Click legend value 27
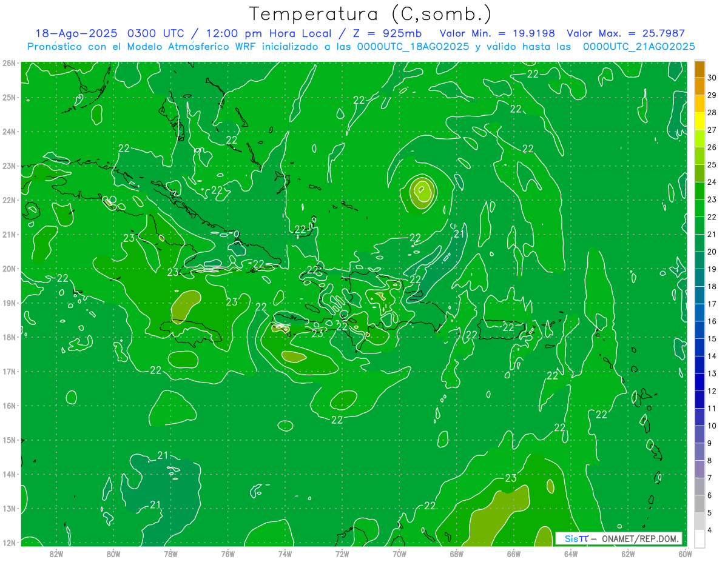Screen dimensions: 728x562 [x=712, y=130]
